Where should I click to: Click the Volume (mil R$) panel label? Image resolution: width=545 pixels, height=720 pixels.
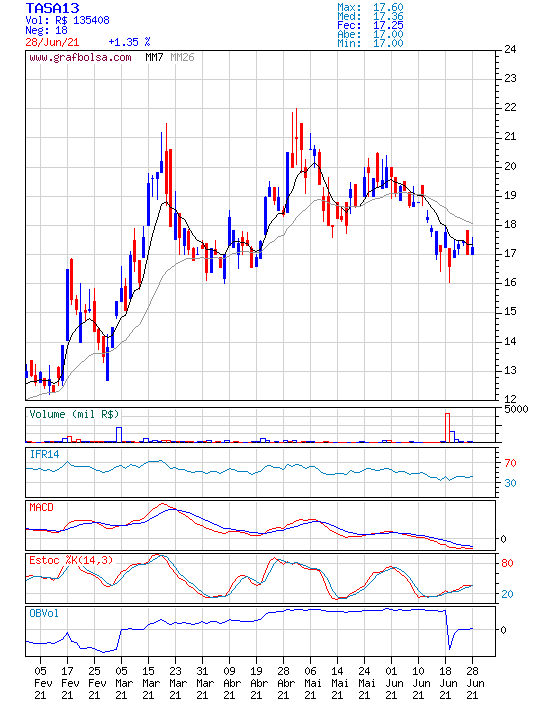pos(74,414)
